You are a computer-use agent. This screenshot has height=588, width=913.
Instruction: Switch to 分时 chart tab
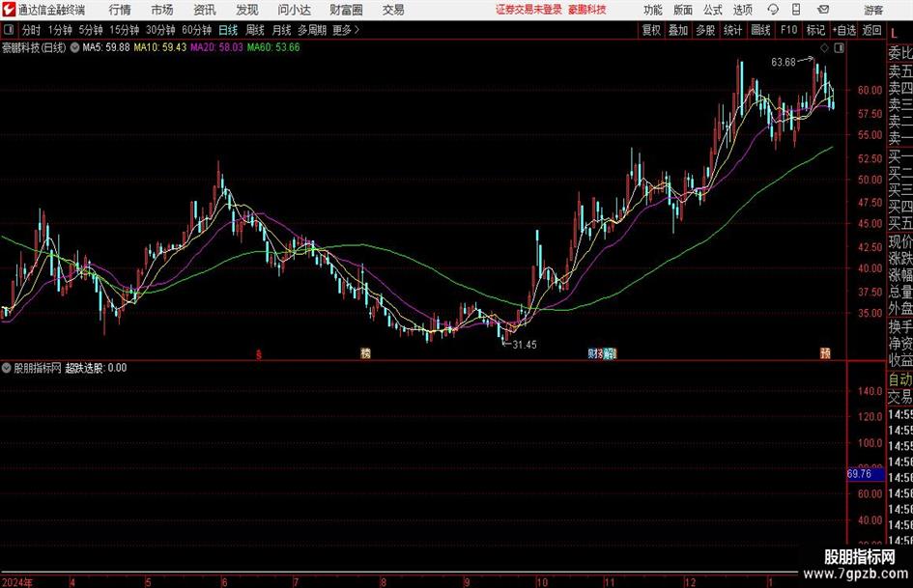click(x=31, y=30)
